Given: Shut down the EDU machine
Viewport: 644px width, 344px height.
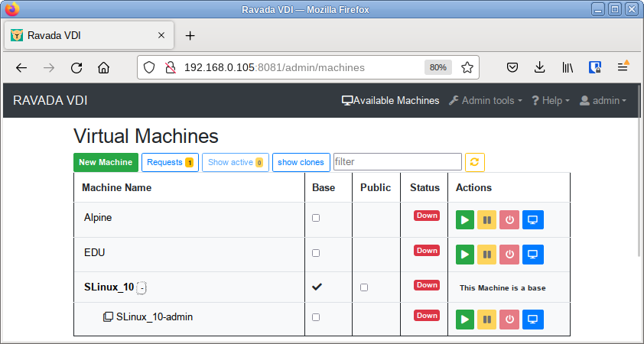Looking at the screenshot, I should pyautogui.click(x=509, y=254).
